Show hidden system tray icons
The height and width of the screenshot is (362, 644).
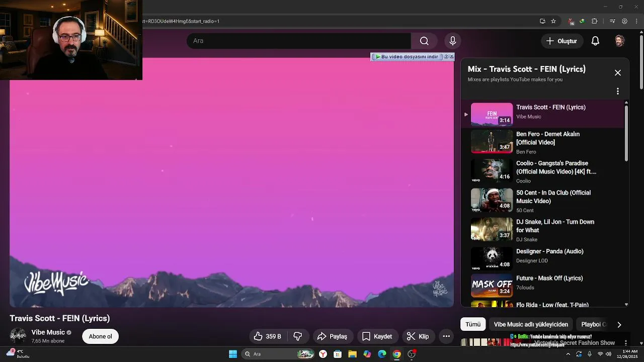point(568,354)
